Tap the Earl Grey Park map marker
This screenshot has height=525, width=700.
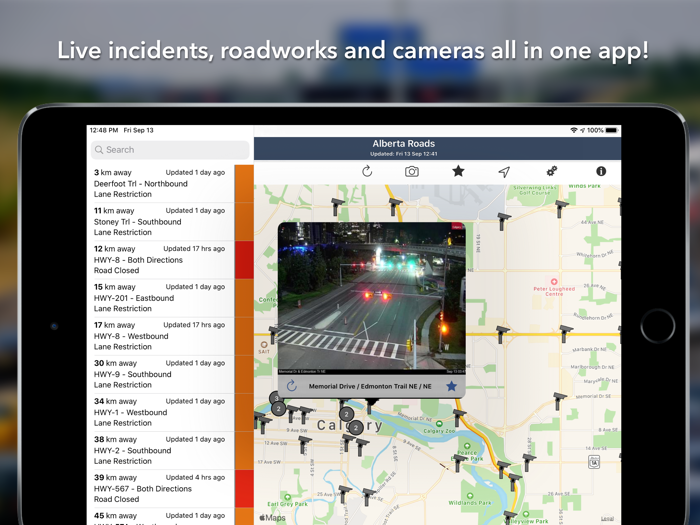point(287,496)
